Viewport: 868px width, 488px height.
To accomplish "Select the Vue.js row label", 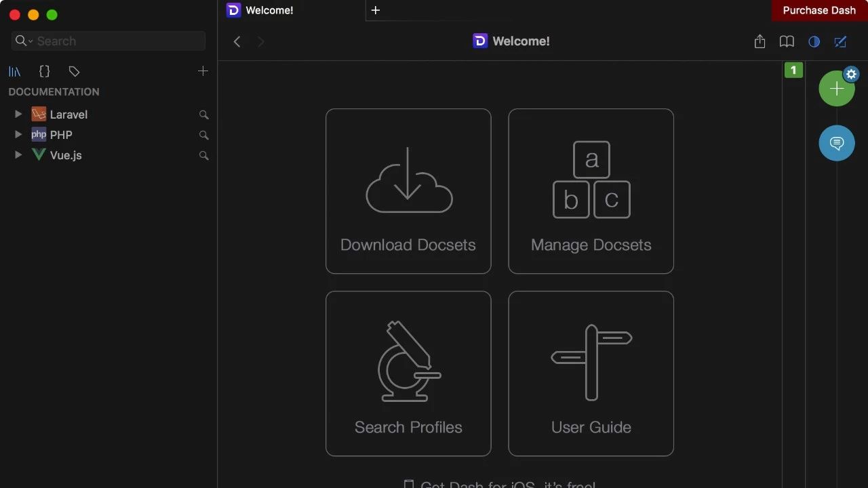I will (66, 155).
